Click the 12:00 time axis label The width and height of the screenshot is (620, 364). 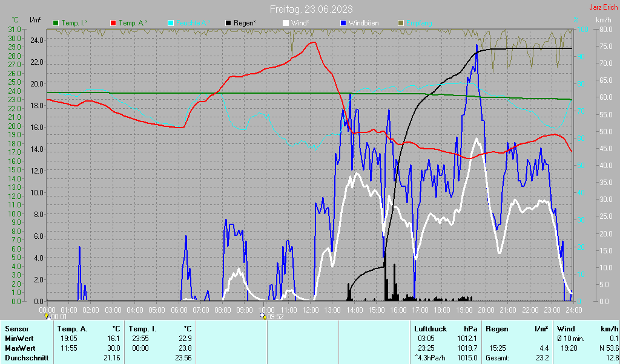coord(310,310)
